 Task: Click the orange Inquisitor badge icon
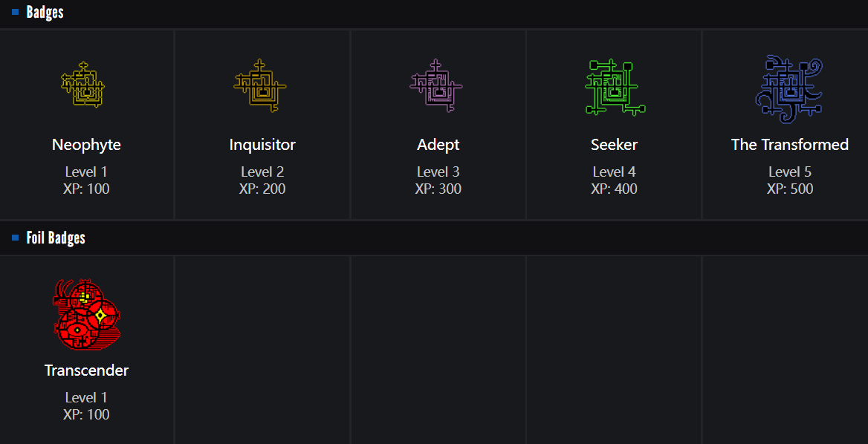pos(260,85)
